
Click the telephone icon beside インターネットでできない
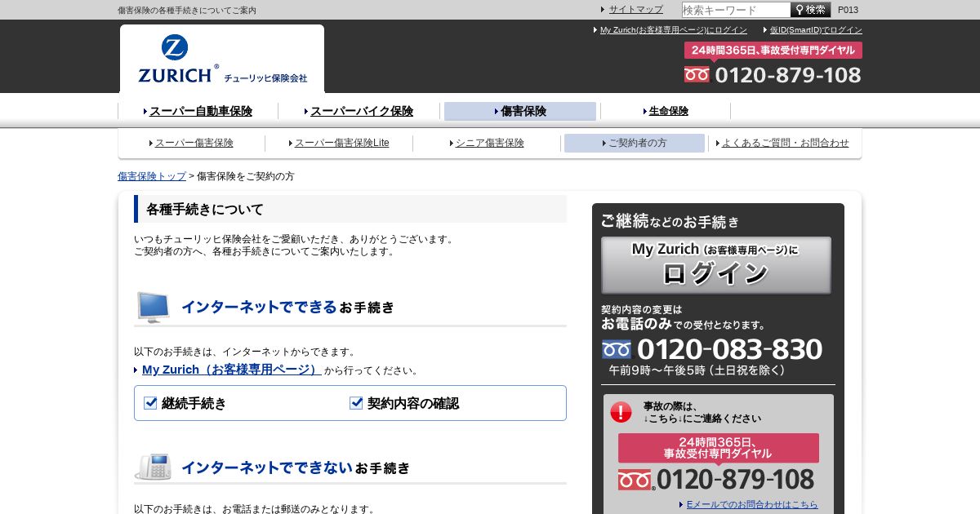point(153,467)
